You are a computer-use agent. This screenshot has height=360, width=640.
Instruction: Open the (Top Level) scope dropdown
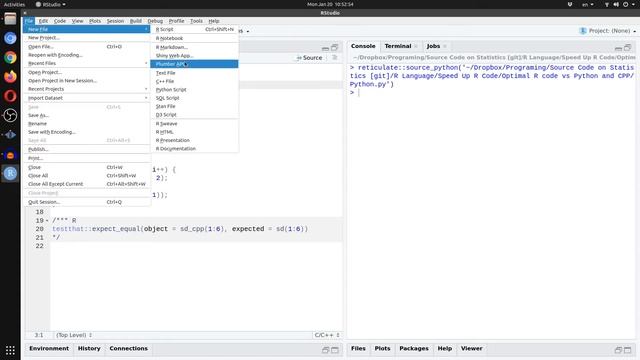click(74, 335)
